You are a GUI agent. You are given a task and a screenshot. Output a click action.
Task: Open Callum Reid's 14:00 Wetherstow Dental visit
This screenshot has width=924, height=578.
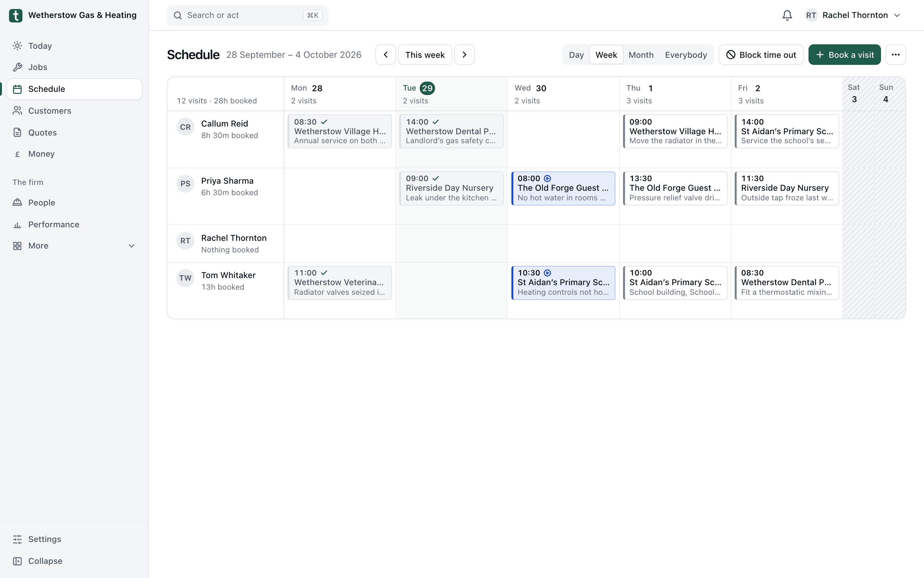point(451,131)
